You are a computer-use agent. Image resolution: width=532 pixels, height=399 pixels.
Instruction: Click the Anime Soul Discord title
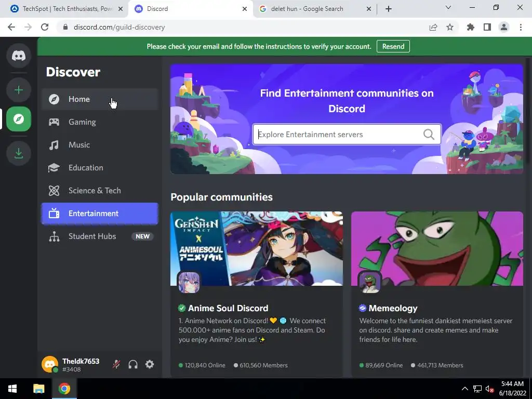point(228,308)
